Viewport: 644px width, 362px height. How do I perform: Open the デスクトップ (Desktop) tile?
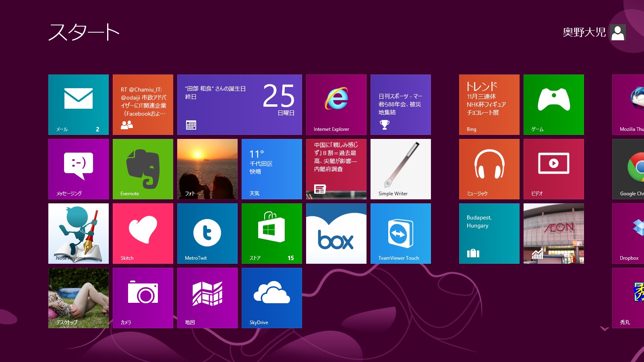(79, 298)
